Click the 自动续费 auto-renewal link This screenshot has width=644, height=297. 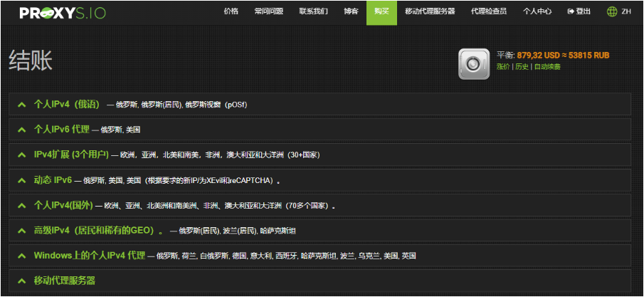pyautogui.click(x=547, y=67)
